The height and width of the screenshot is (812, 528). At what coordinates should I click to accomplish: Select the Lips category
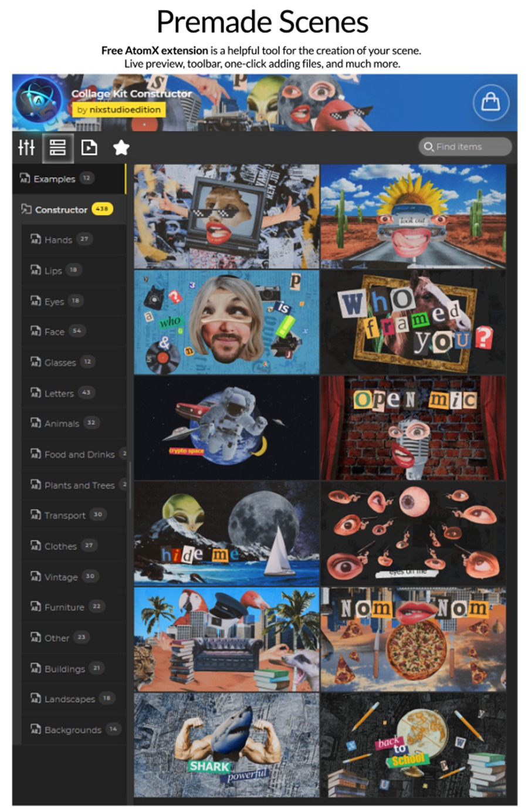pos(53,270)
